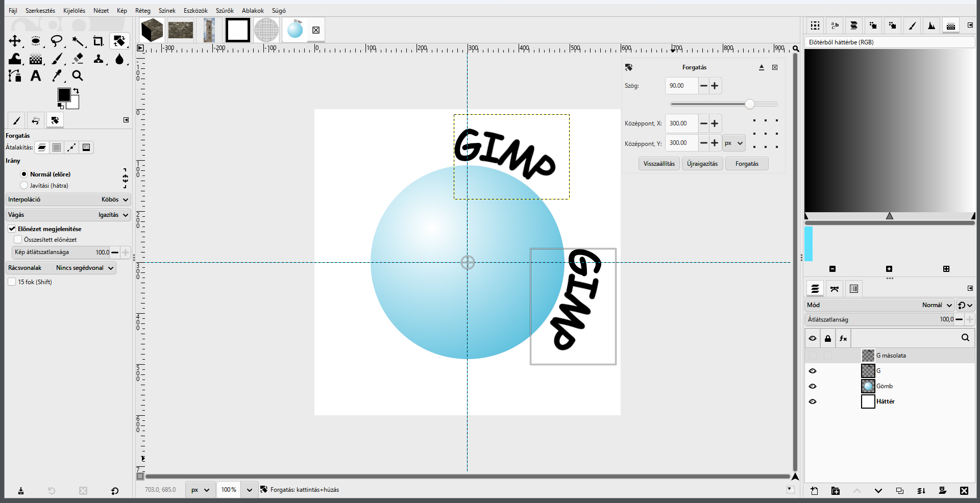Open the Eszközök menu
Screen dimensions: 980x503
tap(195, 10)
